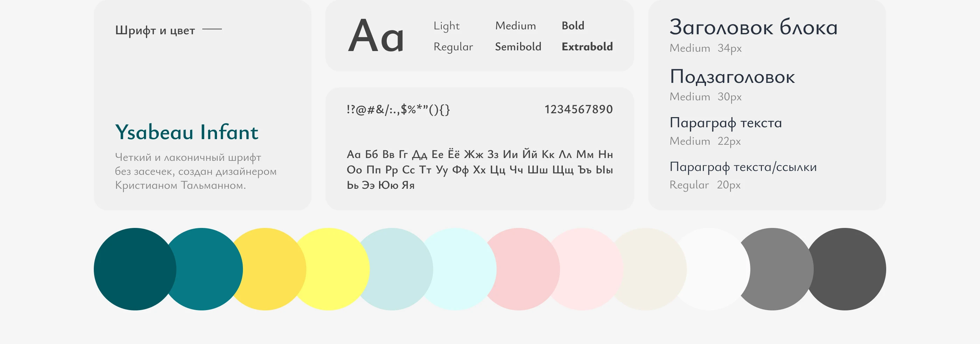
Task: Click the Light font weight label
Action: (447, 26)
